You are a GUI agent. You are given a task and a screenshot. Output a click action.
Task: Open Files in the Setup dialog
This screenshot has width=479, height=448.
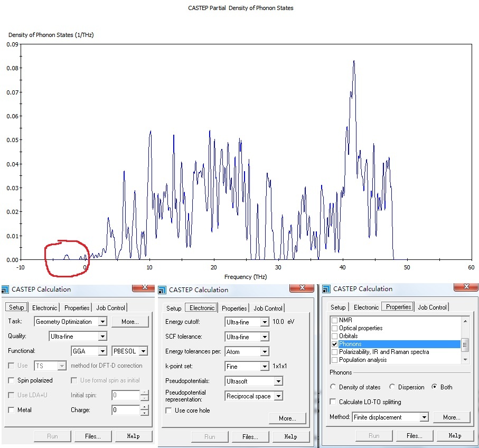pos(93,436)
